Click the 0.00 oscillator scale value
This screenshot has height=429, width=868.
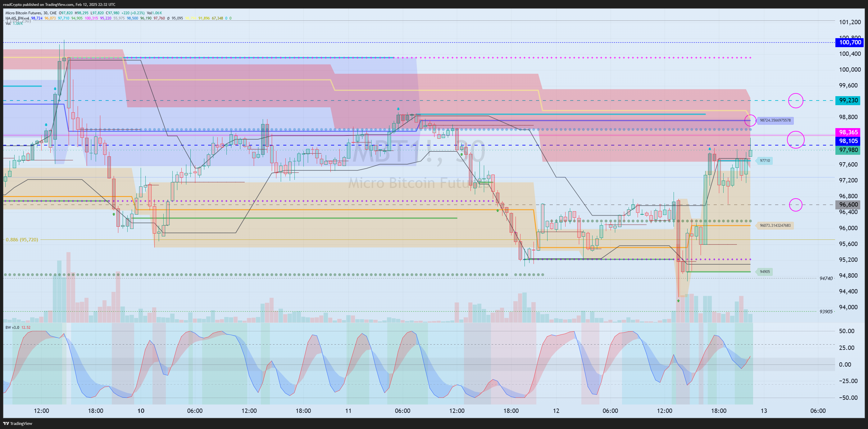(x=845, y=364)
